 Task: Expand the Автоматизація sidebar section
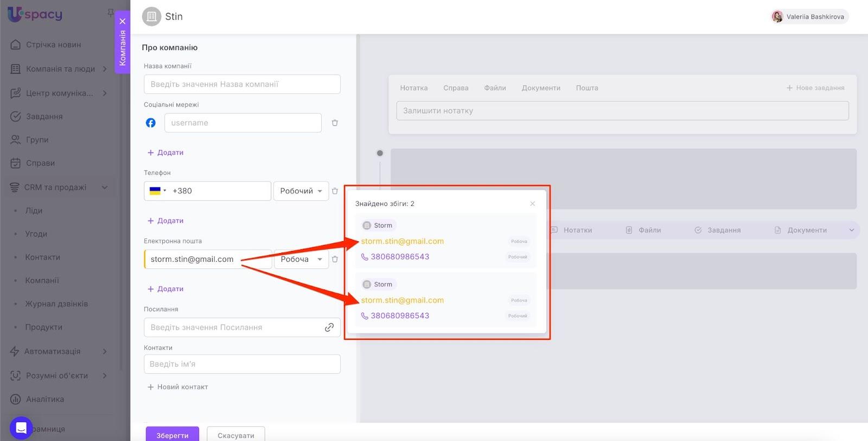pos(105,351)
